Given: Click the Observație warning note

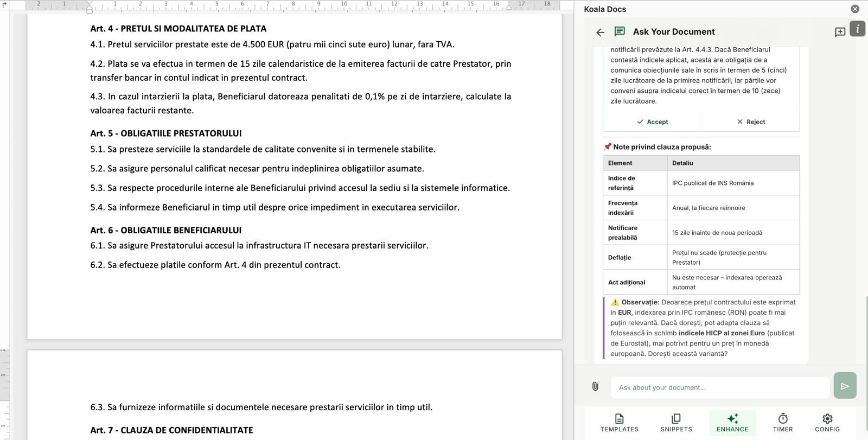Looking at the screenshot, I should [x=701, y=328].
